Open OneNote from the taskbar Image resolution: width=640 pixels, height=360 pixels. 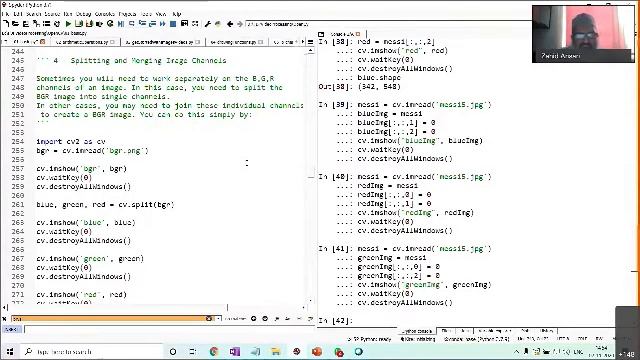pyautogui.click(x=235, y=351)
